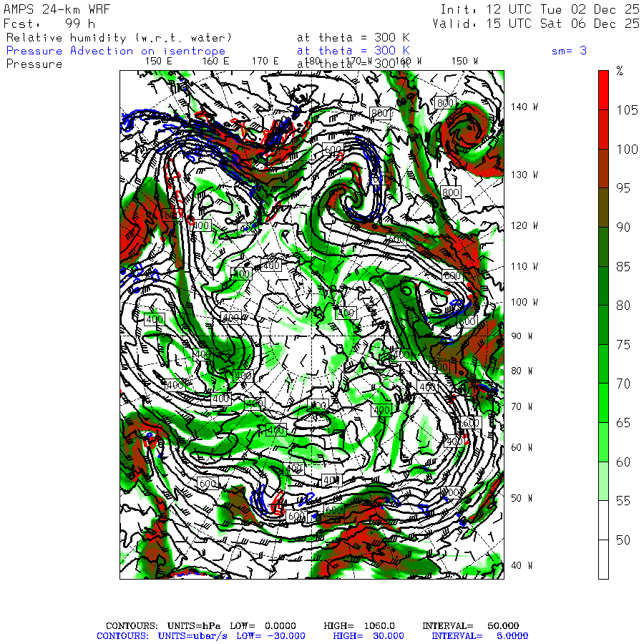Click the '%' unit on the color bar
This screenshot has height=644, width=644.
(x=620, y=71)
